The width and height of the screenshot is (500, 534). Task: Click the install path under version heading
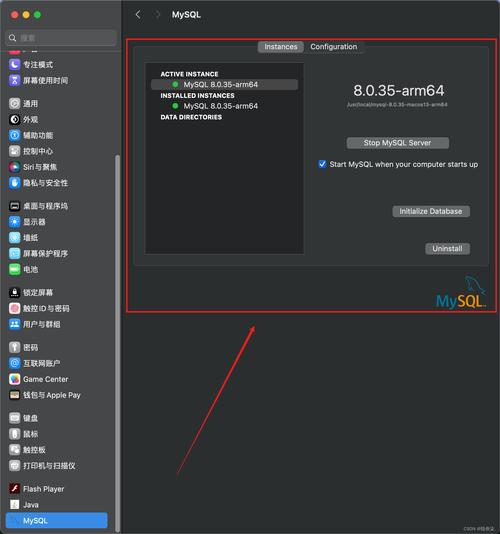397,105
